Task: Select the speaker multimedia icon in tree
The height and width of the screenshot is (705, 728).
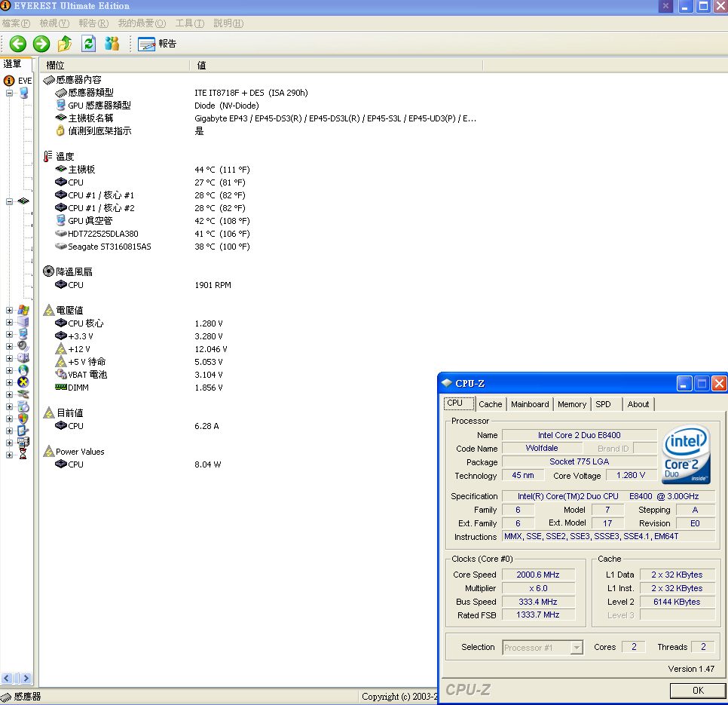Action: coord(23,346)
